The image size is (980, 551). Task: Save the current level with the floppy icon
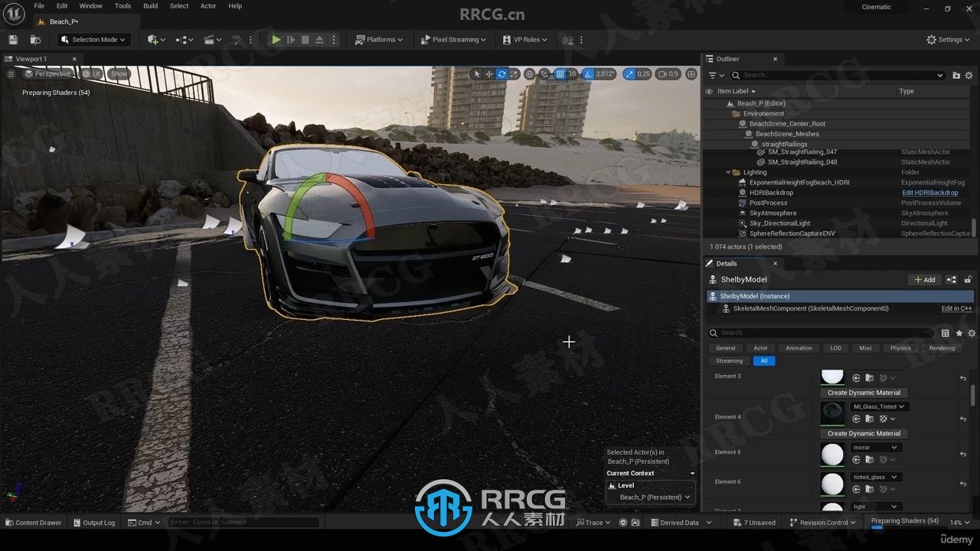[13, 40]
